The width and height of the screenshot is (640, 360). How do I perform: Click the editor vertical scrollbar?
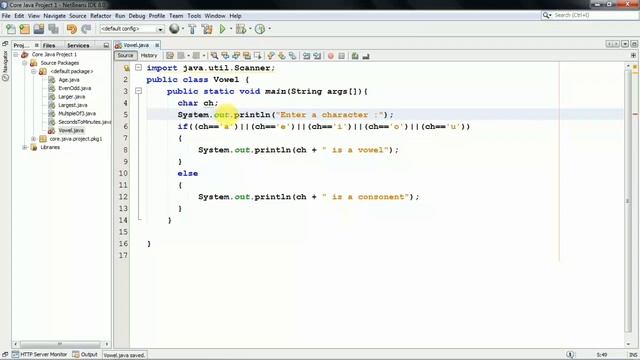[x=628, y=200]
